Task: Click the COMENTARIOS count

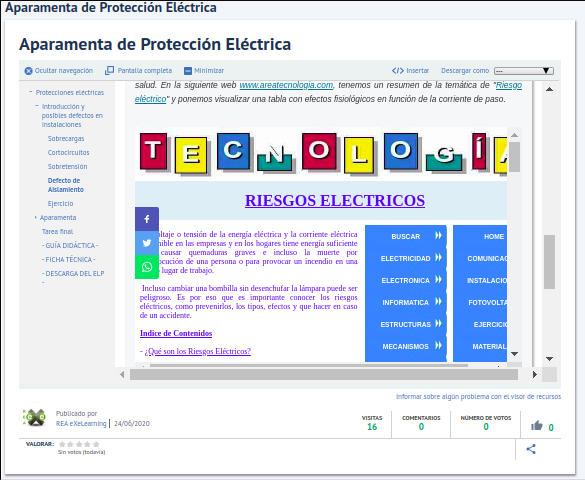Action: [x=421, y=427]
